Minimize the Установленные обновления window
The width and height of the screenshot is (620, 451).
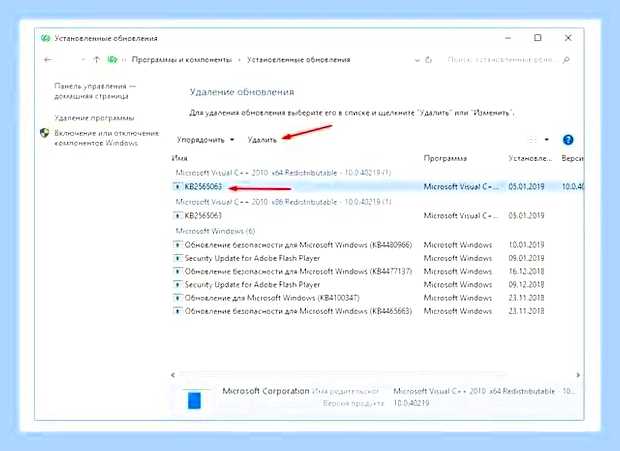click(x=508, y=38)
